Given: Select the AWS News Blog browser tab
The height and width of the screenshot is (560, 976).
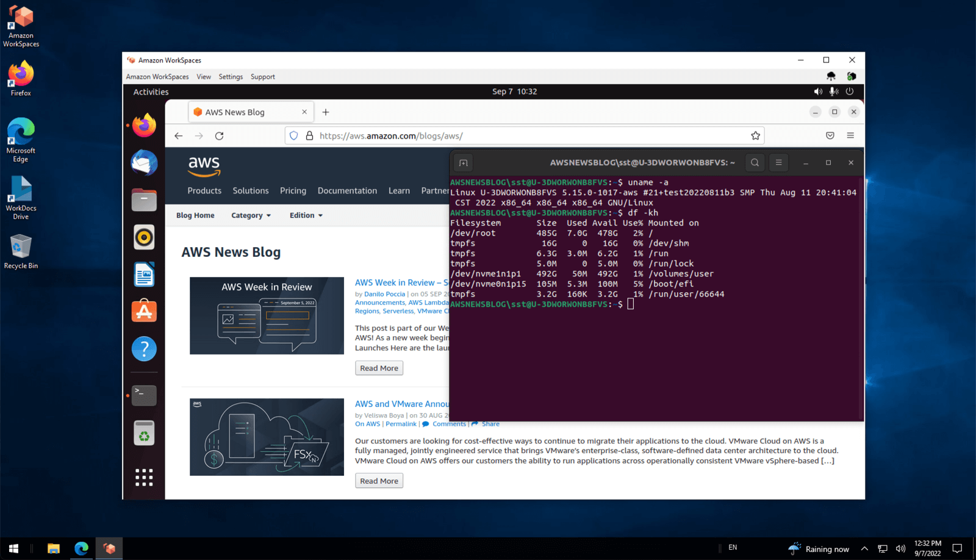Looking at the screenshot, I should 241,112.
